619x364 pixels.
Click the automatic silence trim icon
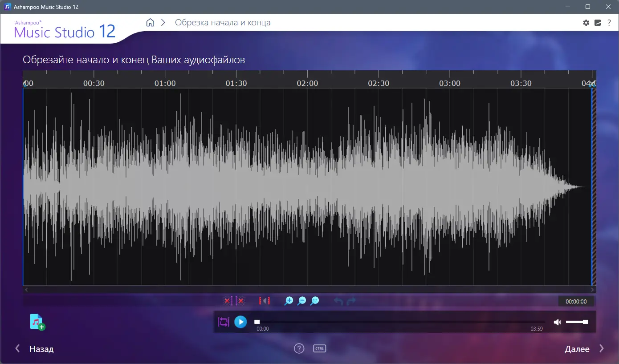click(x=265, y=301)
